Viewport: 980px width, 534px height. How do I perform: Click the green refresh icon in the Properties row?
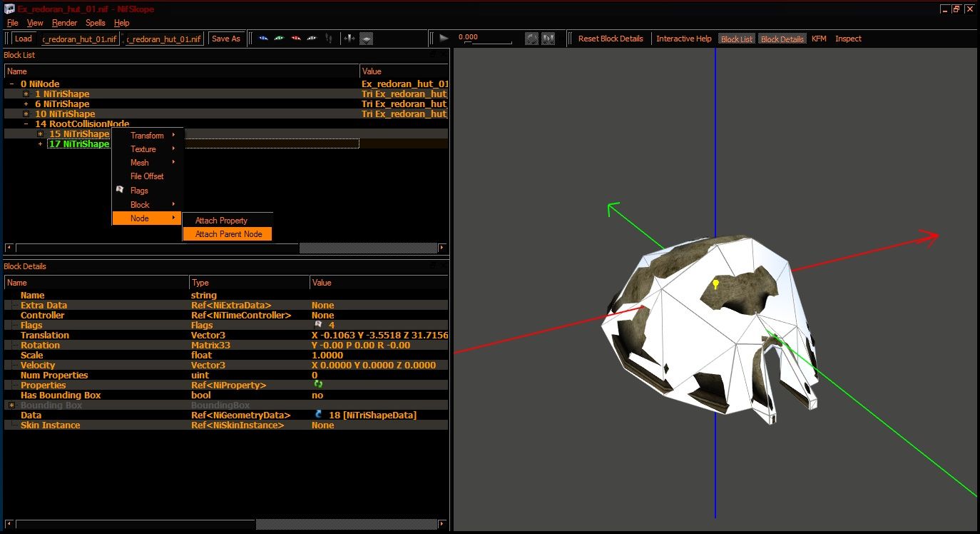(318, 385)
